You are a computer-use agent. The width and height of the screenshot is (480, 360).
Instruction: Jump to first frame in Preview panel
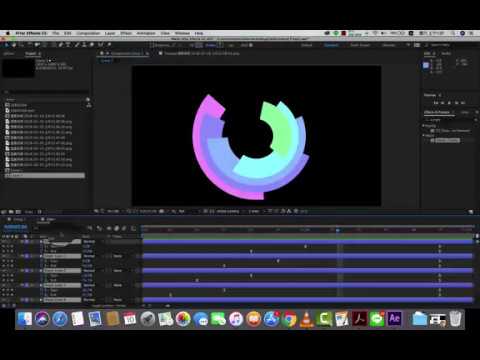(436, 103)
